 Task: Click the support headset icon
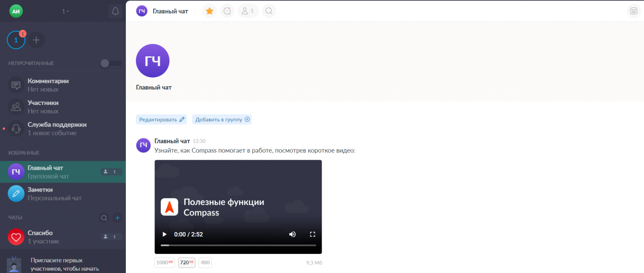(16, 129)
